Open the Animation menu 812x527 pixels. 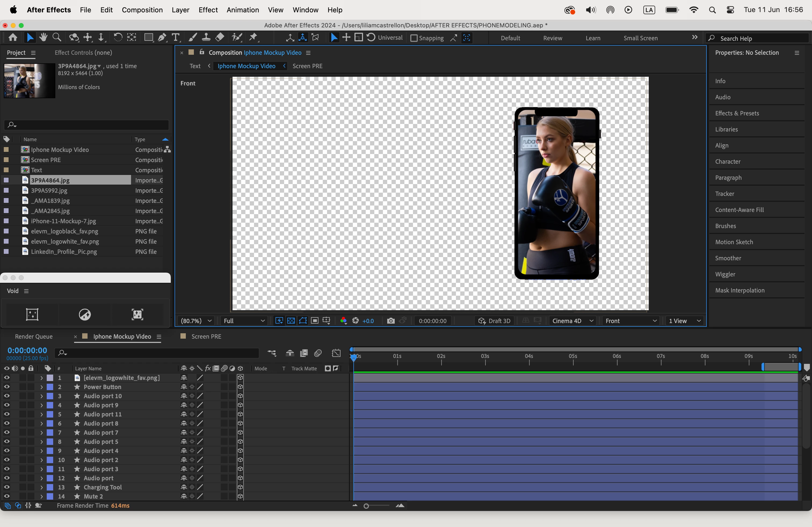[242, 10]
